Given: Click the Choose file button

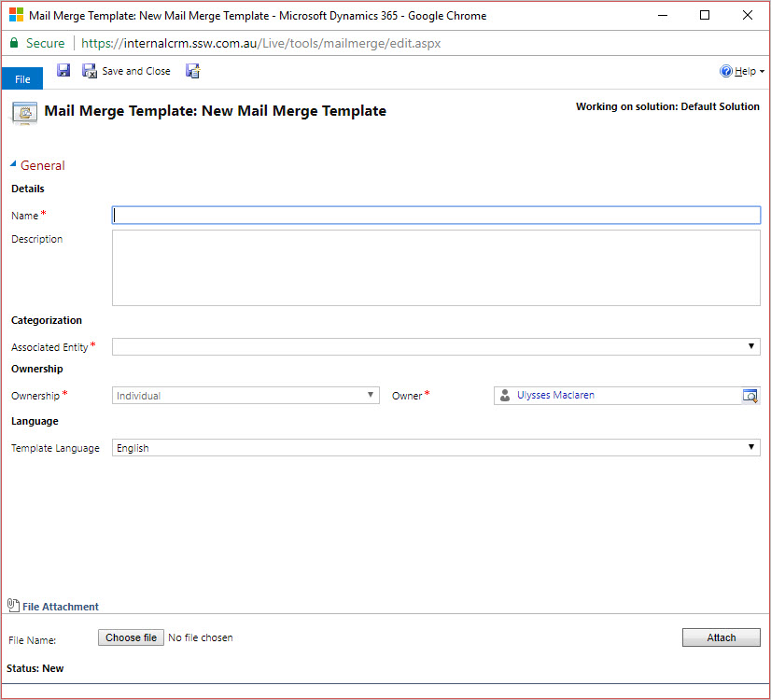Looking at the screenshot, I should click(131, 637).
